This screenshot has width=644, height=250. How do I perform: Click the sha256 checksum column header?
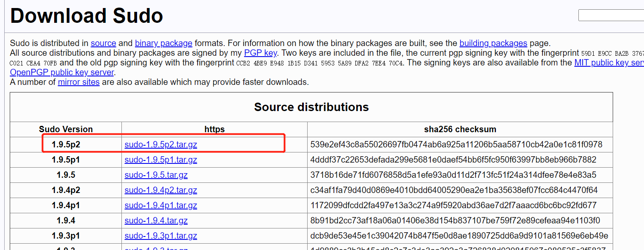pos(460,129)
